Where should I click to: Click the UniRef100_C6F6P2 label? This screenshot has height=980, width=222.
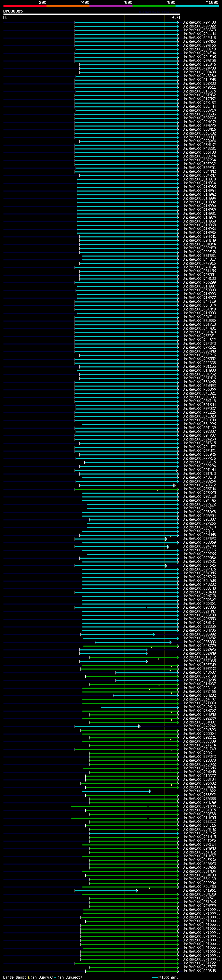point(199,539)
